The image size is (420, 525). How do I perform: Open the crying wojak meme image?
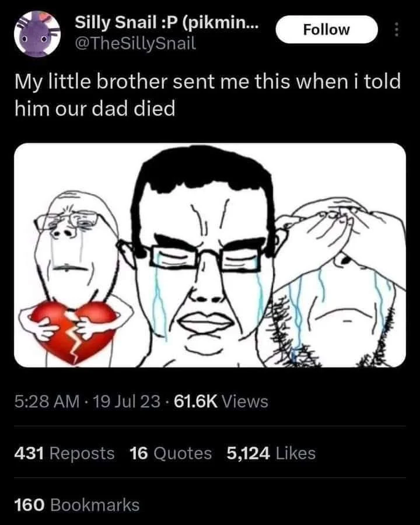pyautogui.click(x=210, y=255)
